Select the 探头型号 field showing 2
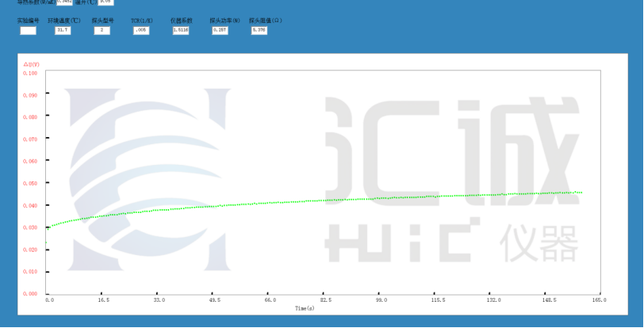644x328 pixels. (x=102, y=30)
